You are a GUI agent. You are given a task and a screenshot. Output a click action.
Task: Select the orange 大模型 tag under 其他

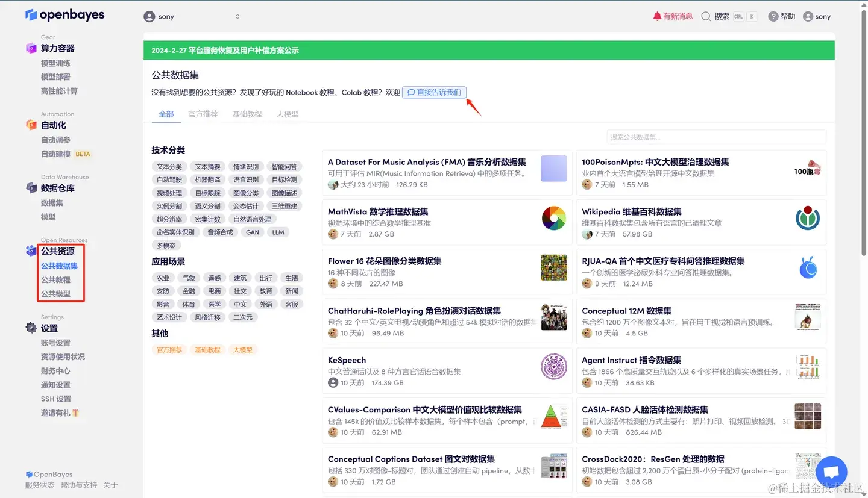click(242, 350)
